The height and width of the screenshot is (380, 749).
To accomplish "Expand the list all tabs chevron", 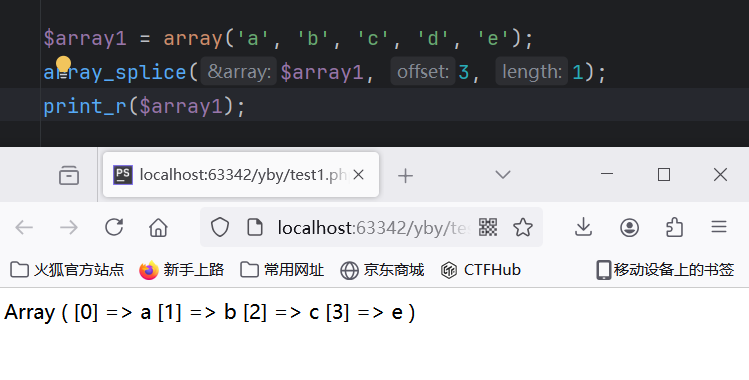I will click(x=503, y=175).
